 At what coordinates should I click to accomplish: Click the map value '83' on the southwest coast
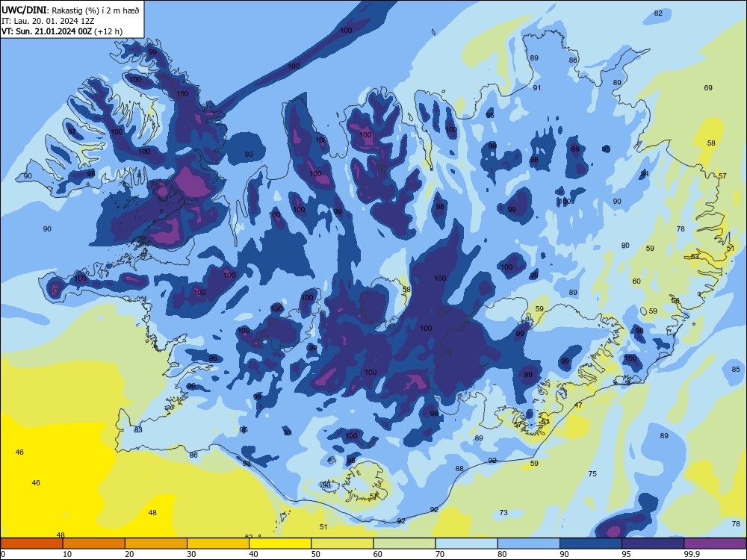pyautogui.click(x=138, y=429)
